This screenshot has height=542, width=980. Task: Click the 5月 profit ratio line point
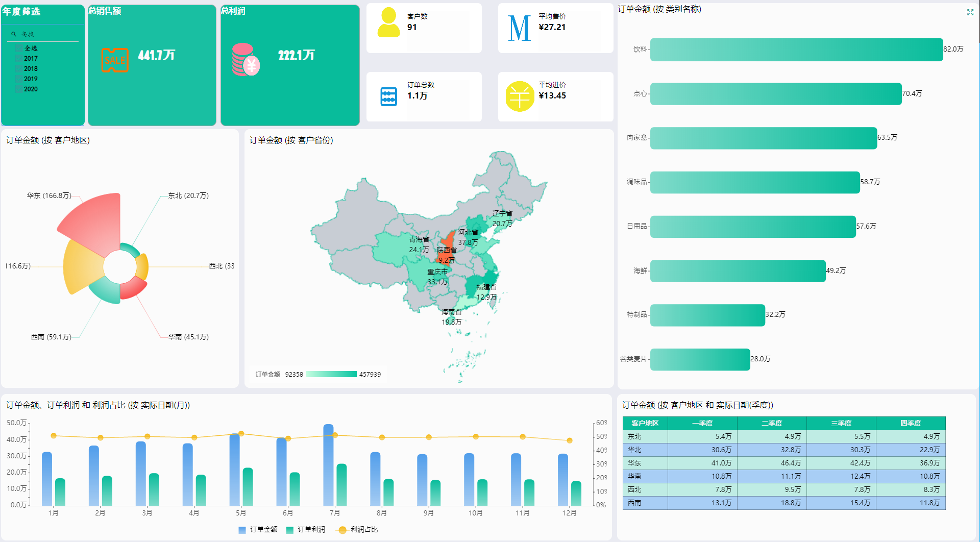tap(241, 433)
